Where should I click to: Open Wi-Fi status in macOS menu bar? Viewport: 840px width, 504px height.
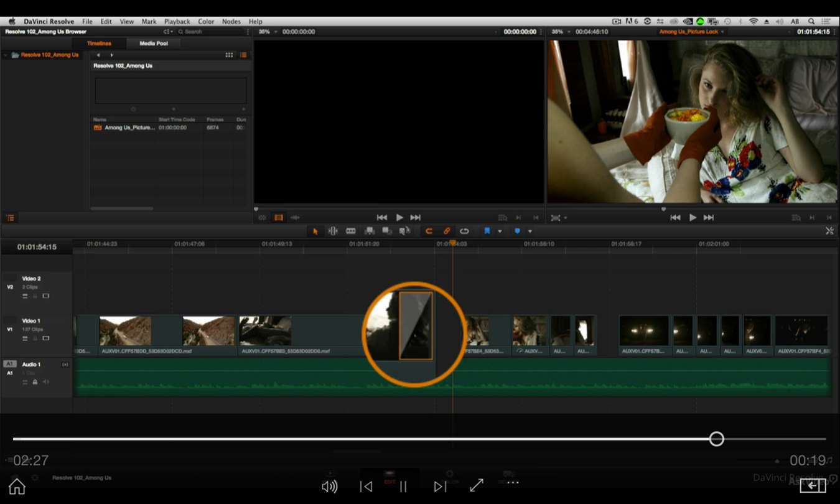(x=754, y=21)
